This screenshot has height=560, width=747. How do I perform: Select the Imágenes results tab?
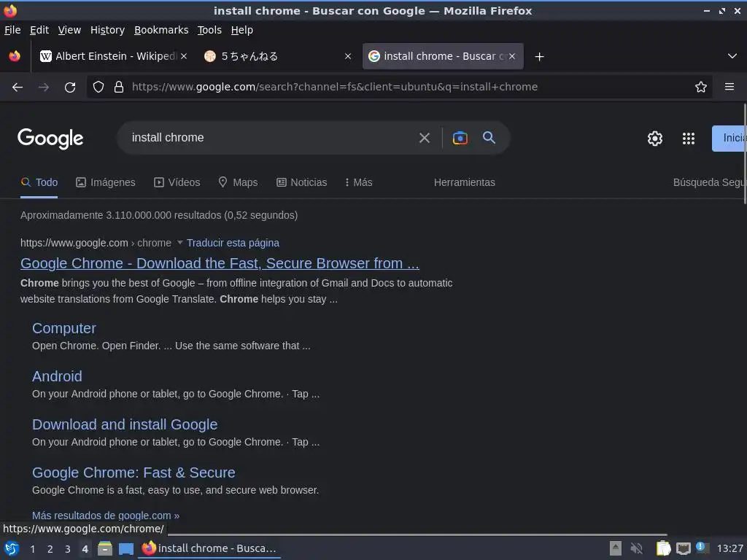coord(106,182)
